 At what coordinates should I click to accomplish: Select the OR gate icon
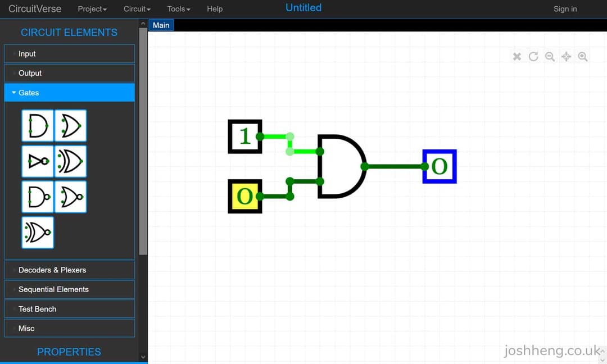pos(70,125)
